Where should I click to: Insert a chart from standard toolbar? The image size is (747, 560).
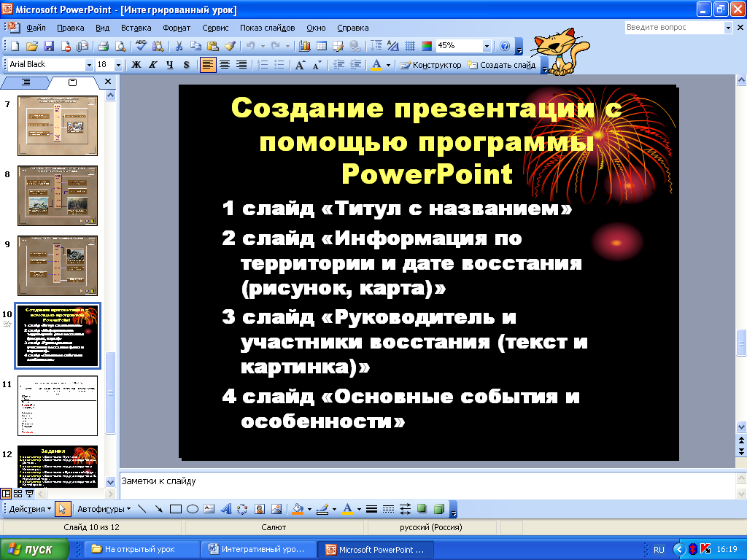coord(305,46)
